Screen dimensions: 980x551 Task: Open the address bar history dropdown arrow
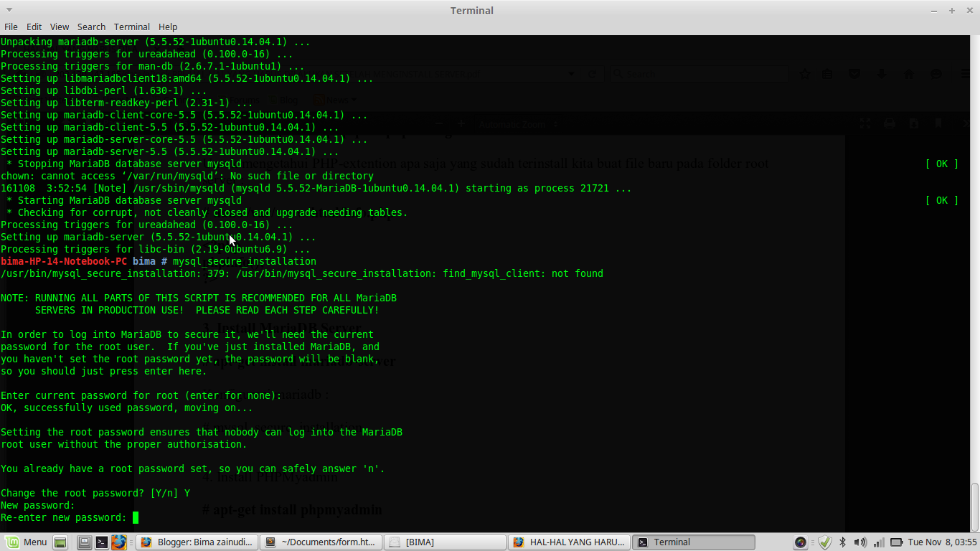572,74
